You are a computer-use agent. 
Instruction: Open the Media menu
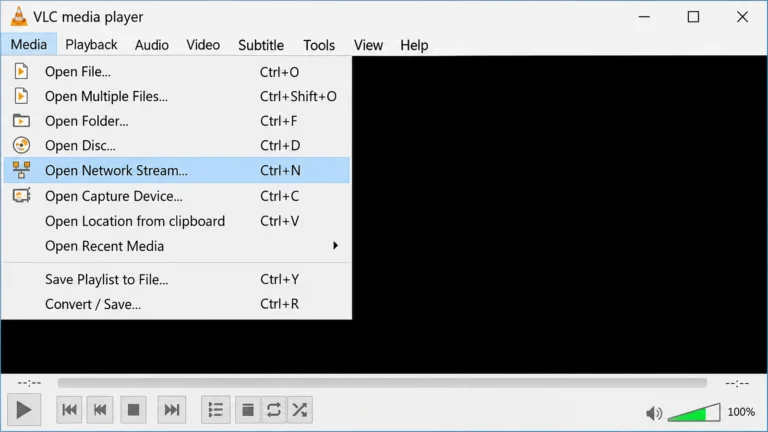point(29,45)
